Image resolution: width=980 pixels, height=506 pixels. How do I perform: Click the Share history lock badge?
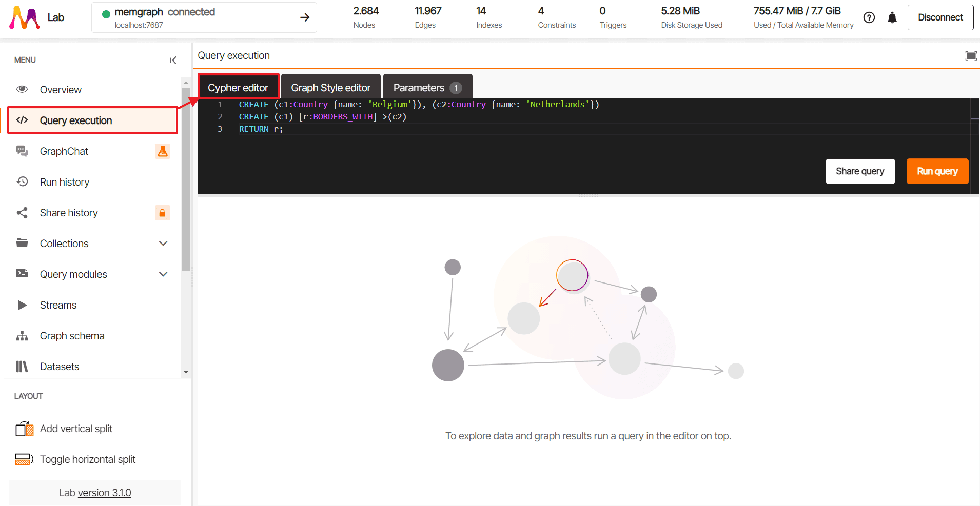(x=163, y=213)
